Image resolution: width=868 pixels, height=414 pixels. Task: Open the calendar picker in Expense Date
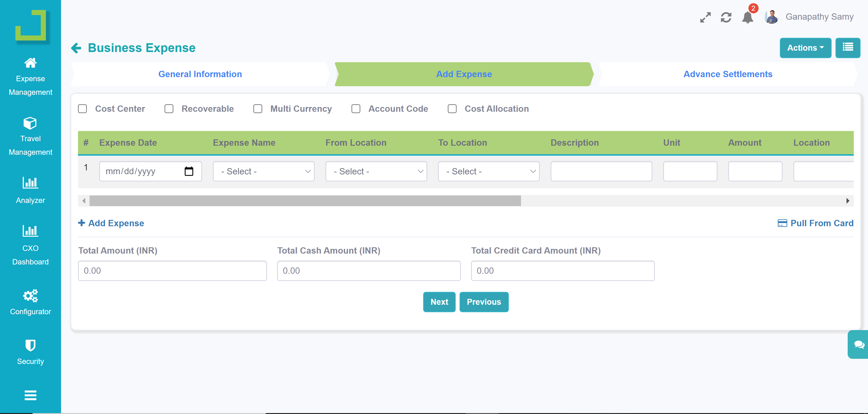[x=189, y=171]
